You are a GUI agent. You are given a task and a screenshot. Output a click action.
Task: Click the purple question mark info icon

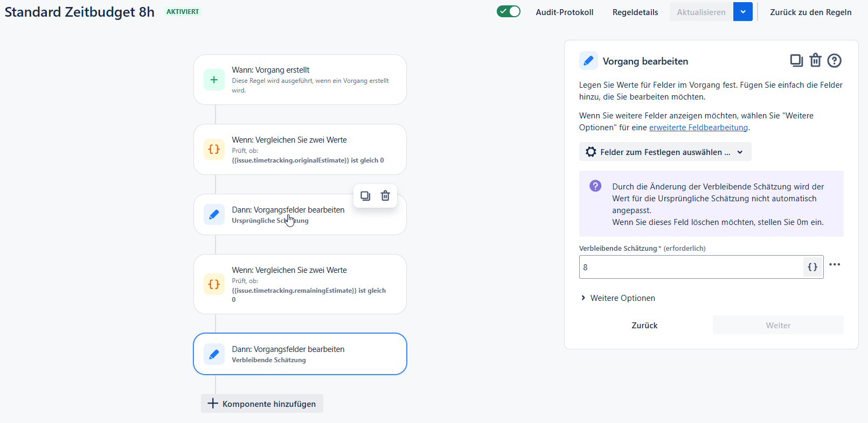pos(595,186)
